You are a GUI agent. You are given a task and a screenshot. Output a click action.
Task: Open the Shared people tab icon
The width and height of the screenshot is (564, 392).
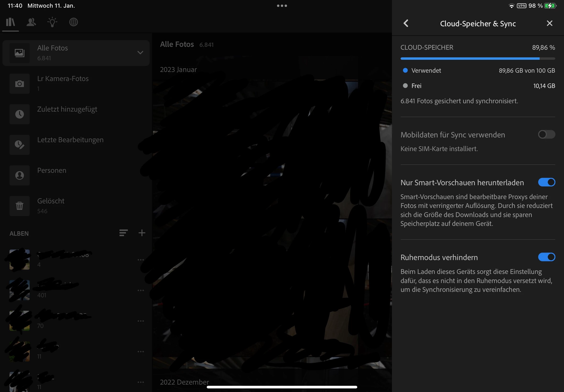pyautogui.click(x=31, y=22)
